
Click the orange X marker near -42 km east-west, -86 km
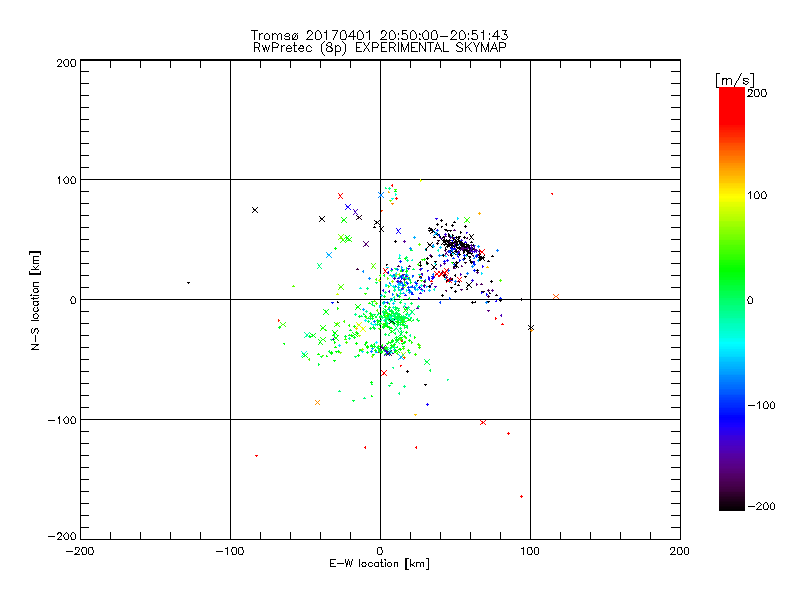(x=317, y=403)
